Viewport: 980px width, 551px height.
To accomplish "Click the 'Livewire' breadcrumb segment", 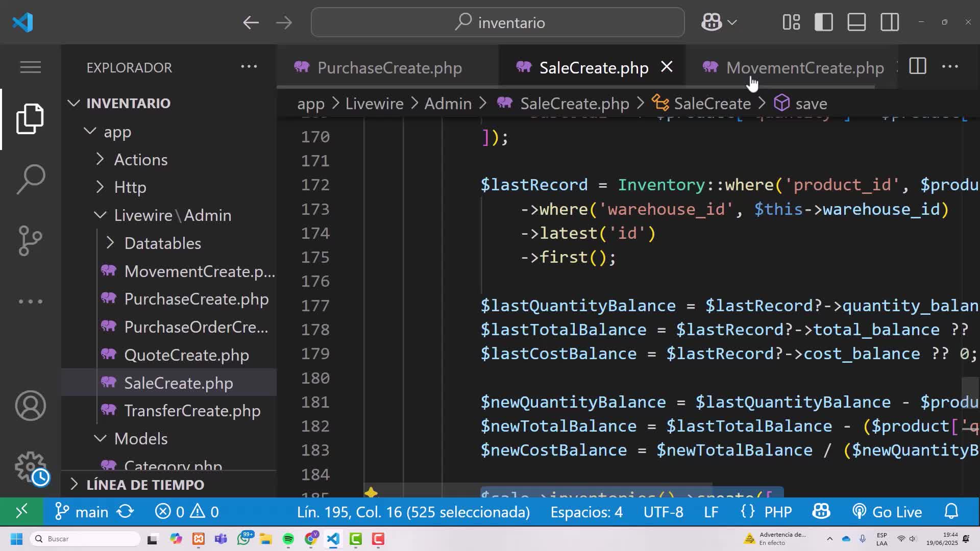I will point(374,104).
